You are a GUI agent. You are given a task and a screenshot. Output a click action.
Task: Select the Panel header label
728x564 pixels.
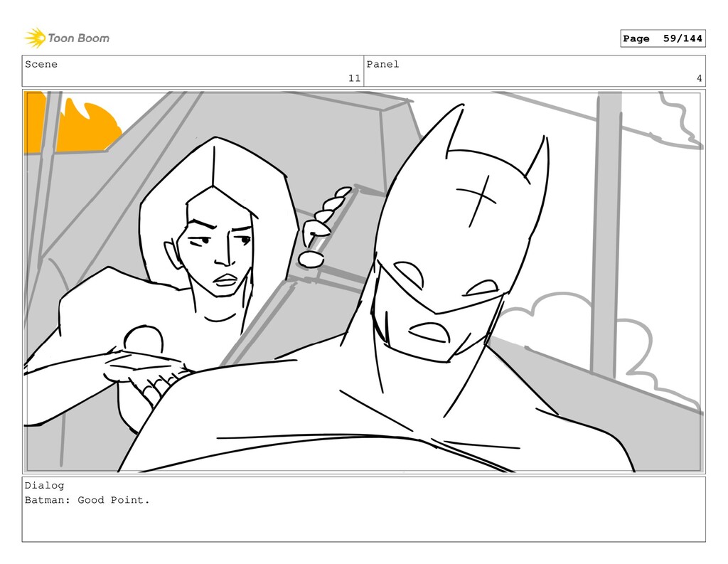[382, 64]
